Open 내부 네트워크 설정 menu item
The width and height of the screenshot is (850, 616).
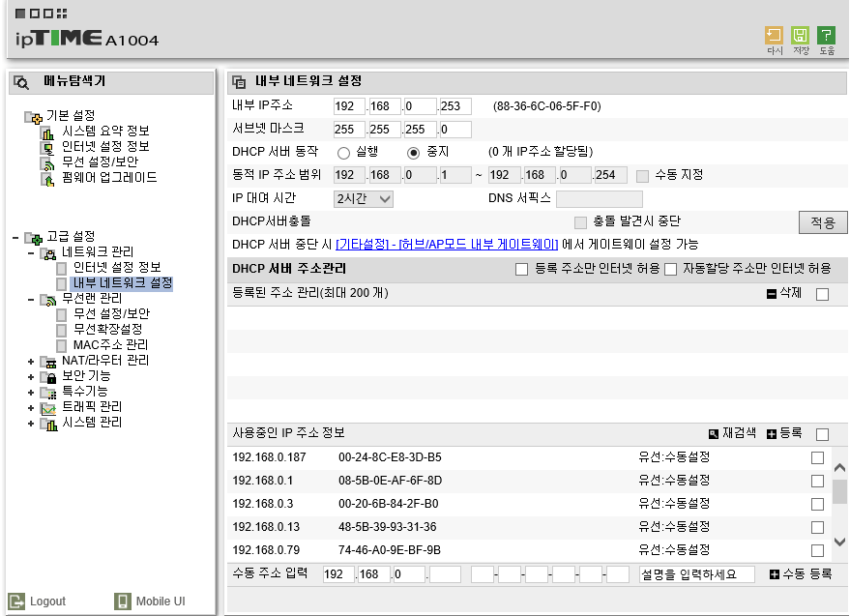tap(123, 283)
